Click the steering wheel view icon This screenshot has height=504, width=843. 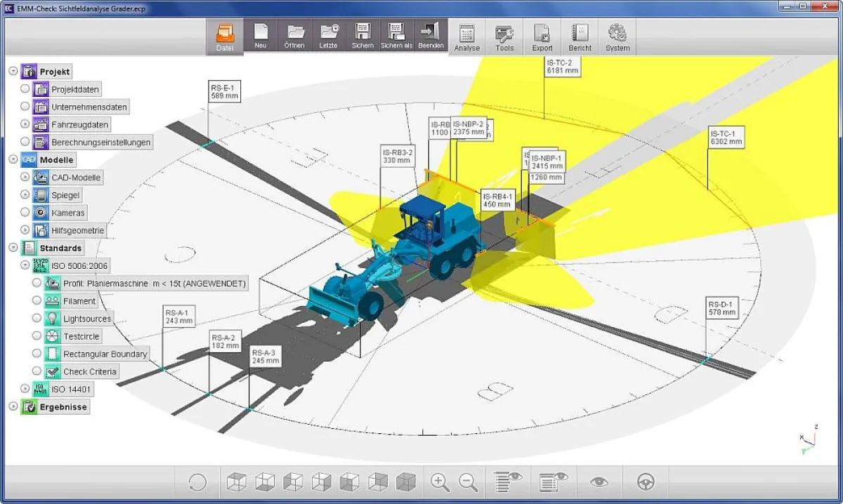tap(646, 482)
